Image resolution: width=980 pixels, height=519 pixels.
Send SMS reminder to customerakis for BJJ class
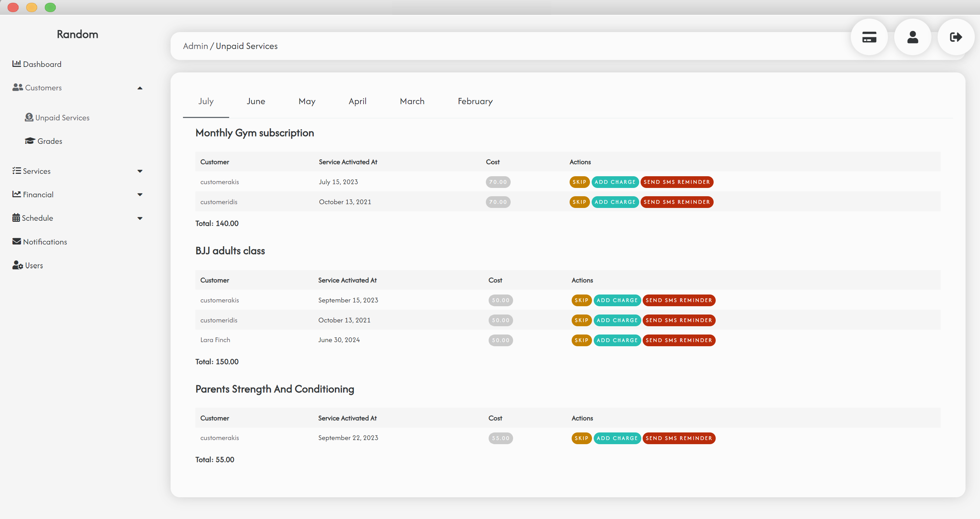(679, 300)
